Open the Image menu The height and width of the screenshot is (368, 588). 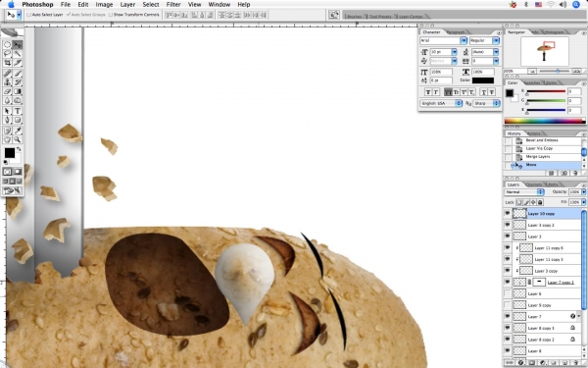coord(104,5)
